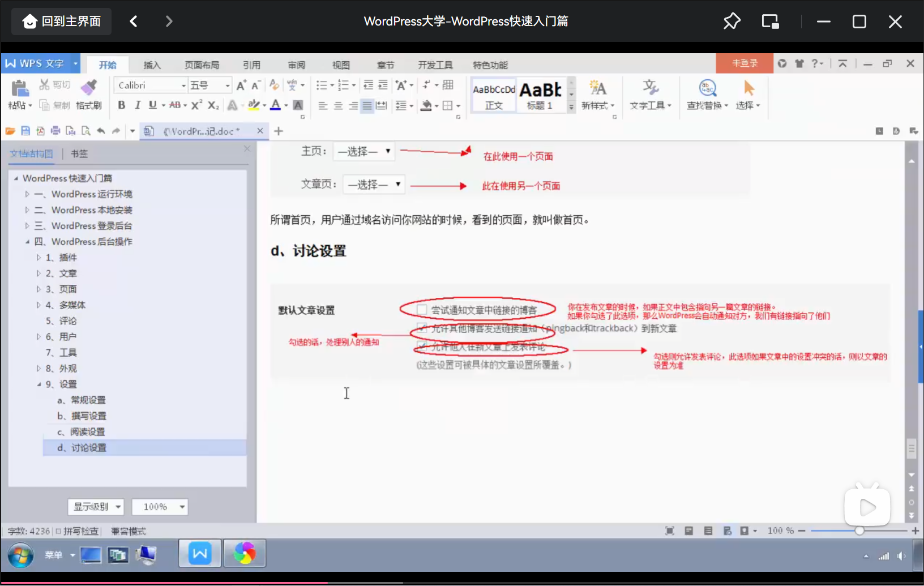Click the video play button overlay
Viewport: 924px width, 586px height.
[x=867, y=507]
